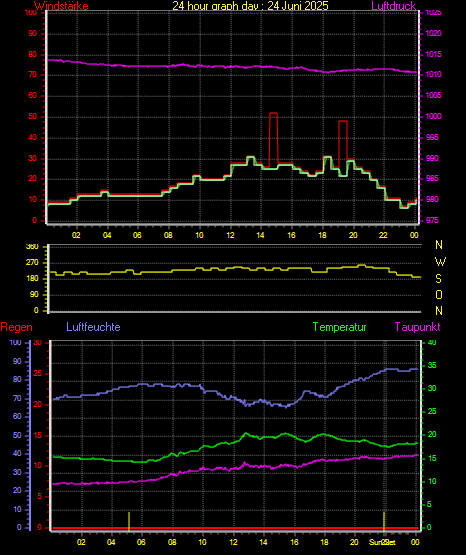466x555 pixels.
Task: Click the title '24 hour graph day : 24 Juni 2025'
Action: point(251,6)
